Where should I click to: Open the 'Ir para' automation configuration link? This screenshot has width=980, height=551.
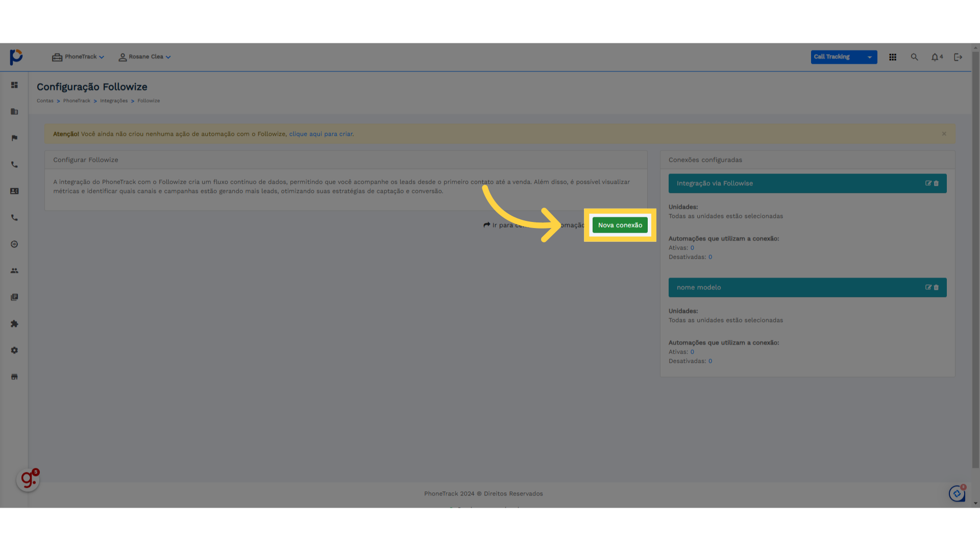[534, 225]
